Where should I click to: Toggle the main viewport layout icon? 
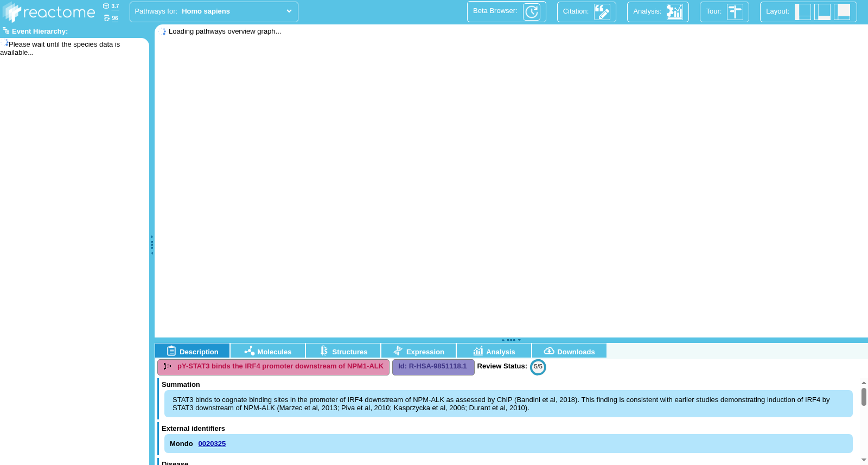(842, 11)
